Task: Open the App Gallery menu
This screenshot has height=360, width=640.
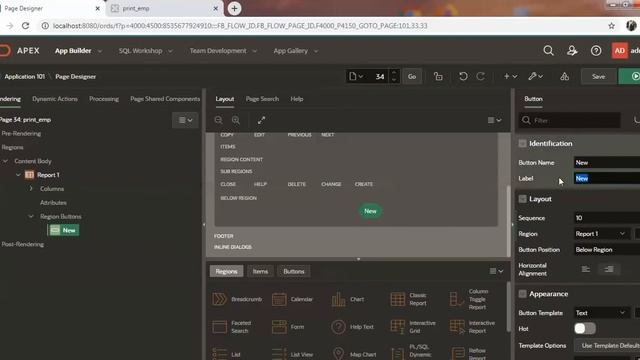Action: tap(296, 51)
